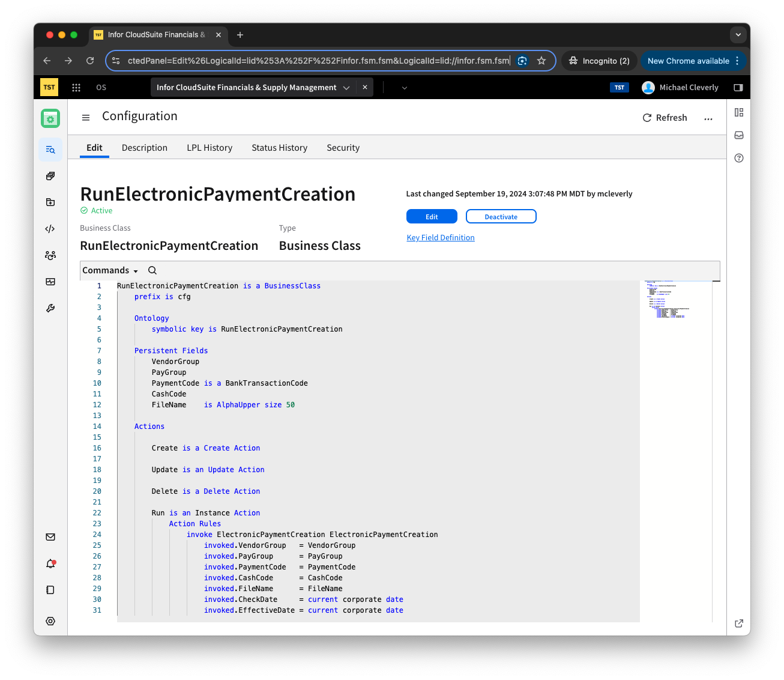Go back in browser history

[x=47, y=61]
